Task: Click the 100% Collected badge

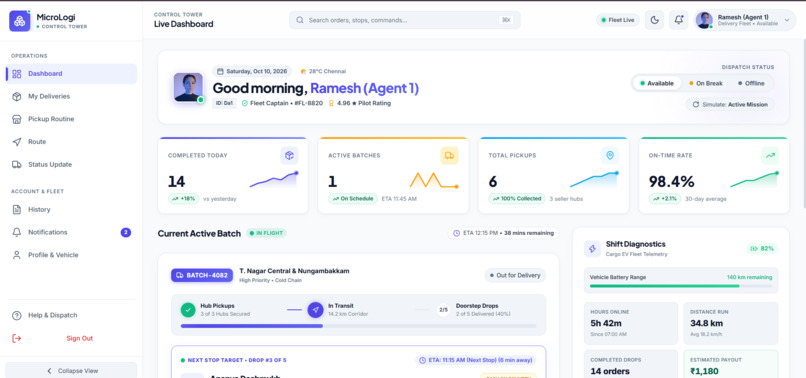Action: tap(517, 199)
